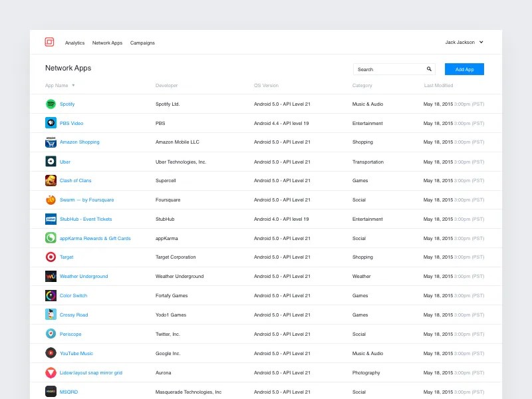Click the Target Corporation developer cell
This screenshot has width=532, height=399.
coord(176,257)
